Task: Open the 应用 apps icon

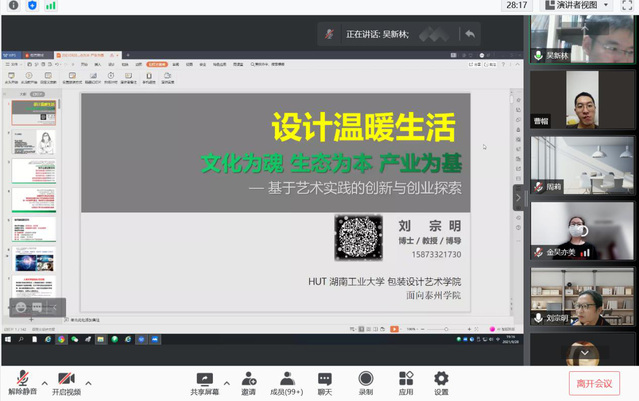Action: coord(405,382)
